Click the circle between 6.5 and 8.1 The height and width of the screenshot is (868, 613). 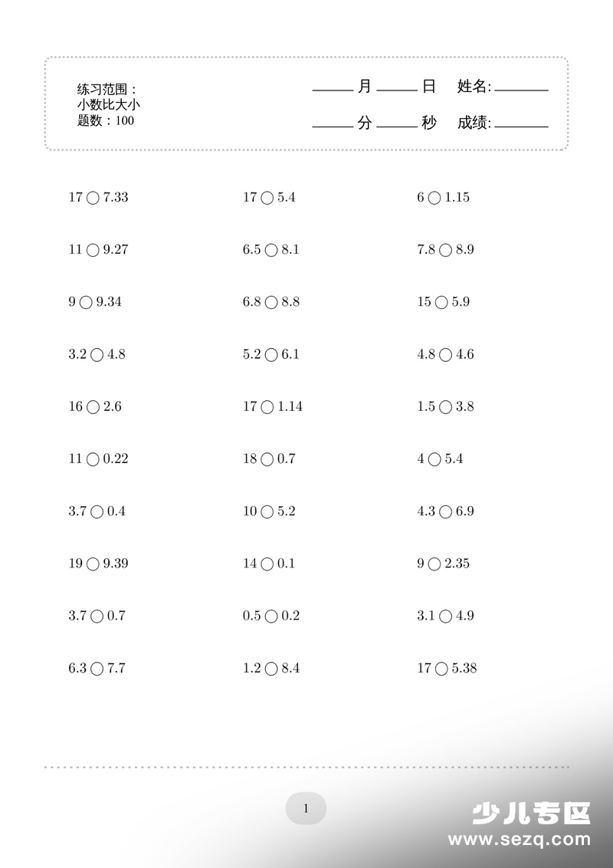click(x=271, y=250)
